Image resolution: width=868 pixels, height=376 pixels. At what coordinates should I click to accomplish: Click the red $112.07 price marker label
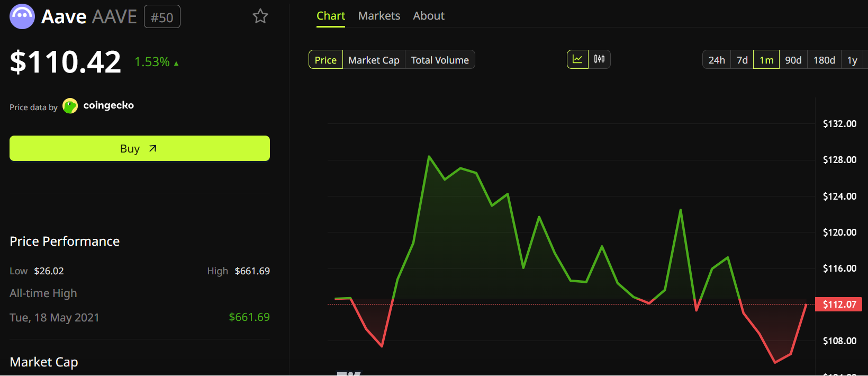(839, 305)
